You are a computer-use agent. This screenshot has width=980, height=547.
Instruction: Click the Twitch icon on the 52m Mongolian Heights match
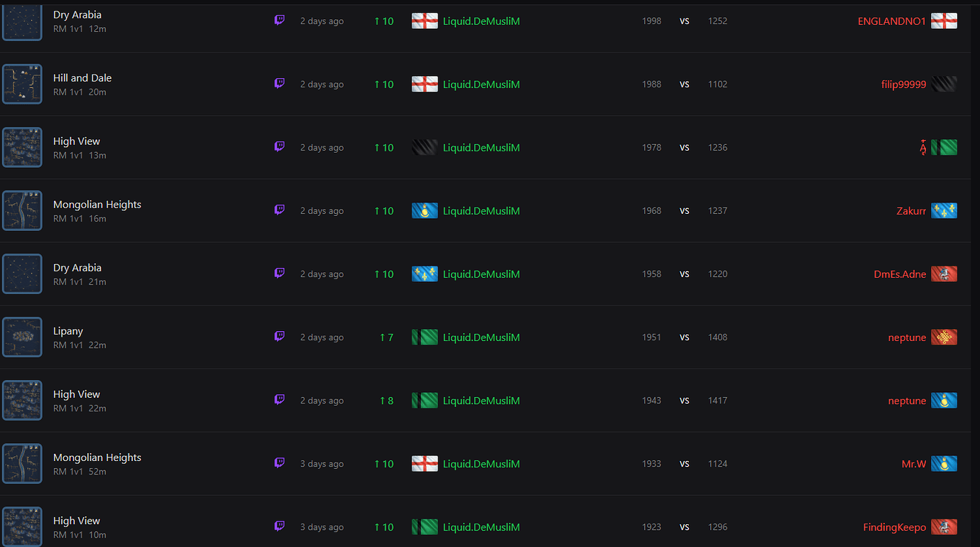(279, 462)
